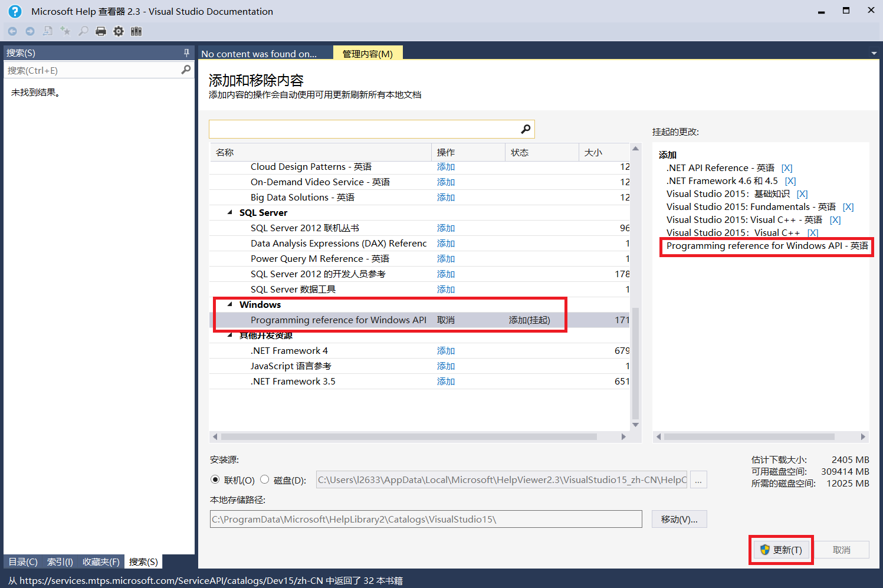Click scroll-down arrow of content list
This screenshot has width=883, height=588.
coord(635,425)
